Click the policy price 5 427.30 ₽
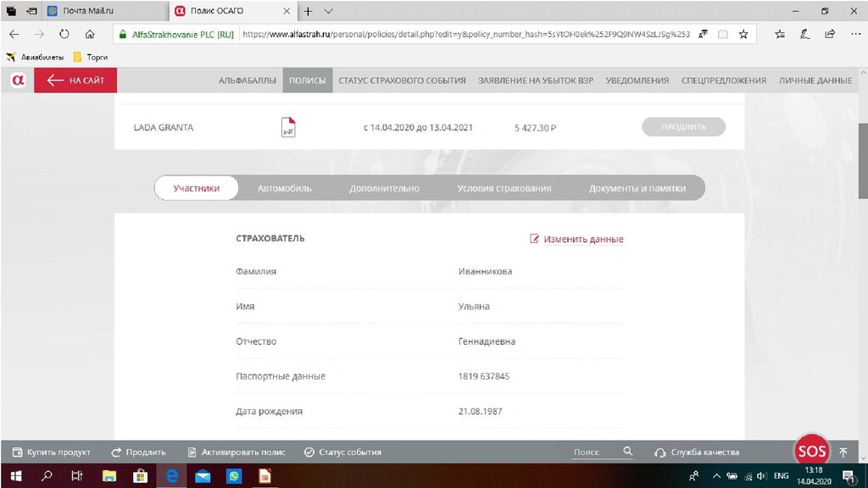This screenshot has width=868, height=488. pos(536,128)
